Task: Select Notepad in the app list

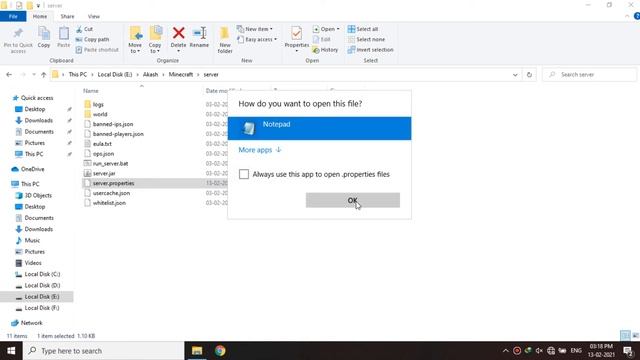Action: click(319, 128)
